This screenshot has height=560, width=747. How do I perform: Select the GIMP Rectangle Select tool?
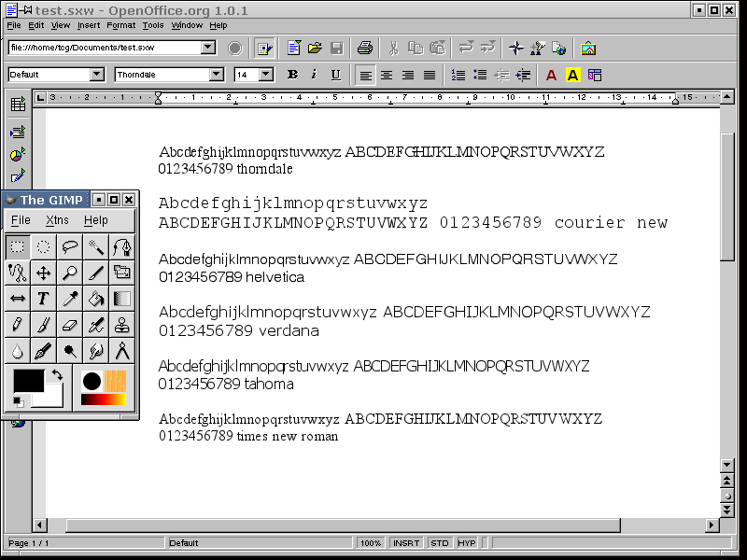point(17,246)
